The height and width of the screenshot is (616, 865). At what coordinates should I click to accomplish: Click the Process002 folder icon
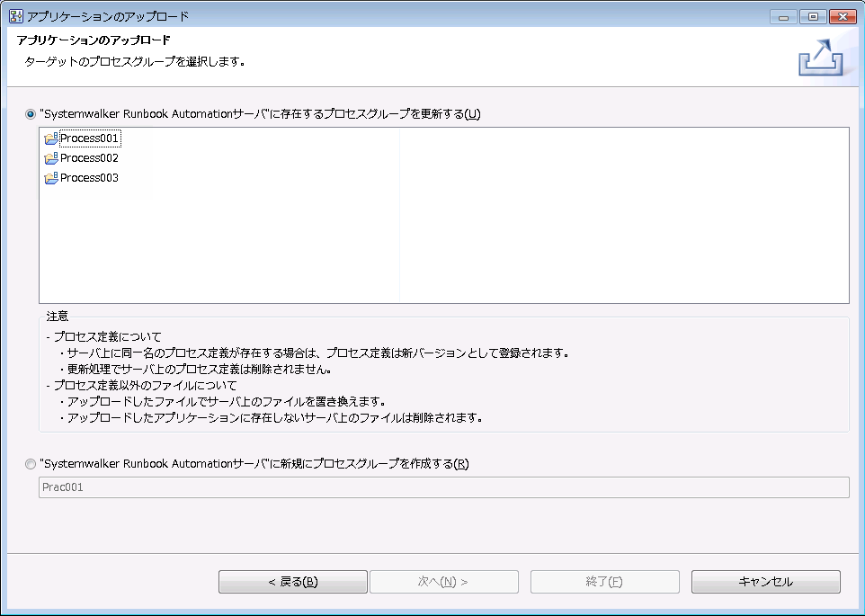(51, 158)
